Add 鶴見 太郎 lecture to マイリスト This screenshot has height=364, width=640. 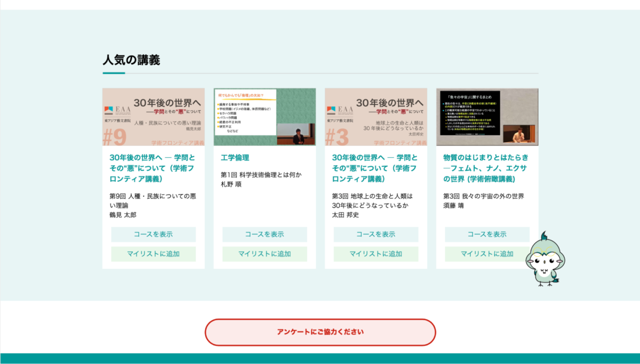pos(154,254)
